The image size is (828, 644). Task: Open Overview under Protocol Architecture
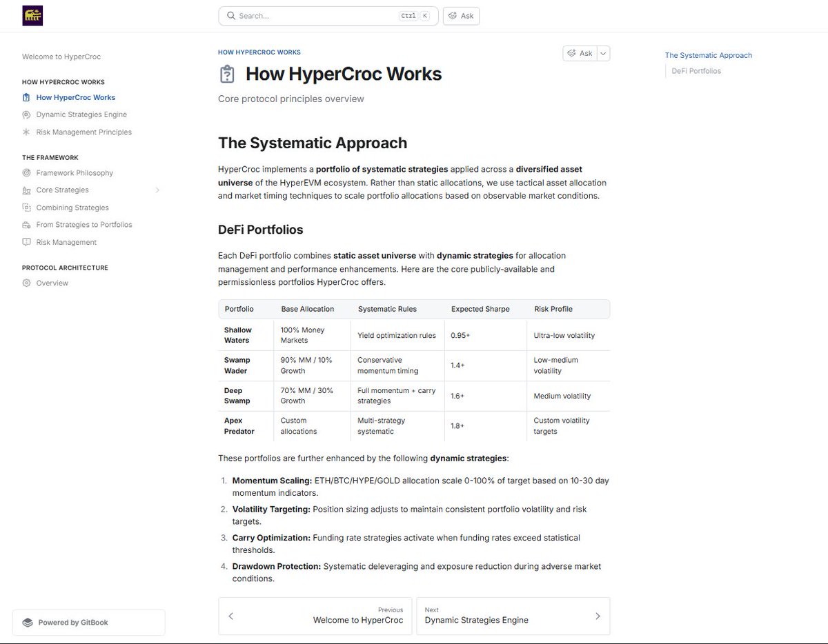tap(52, 283)
